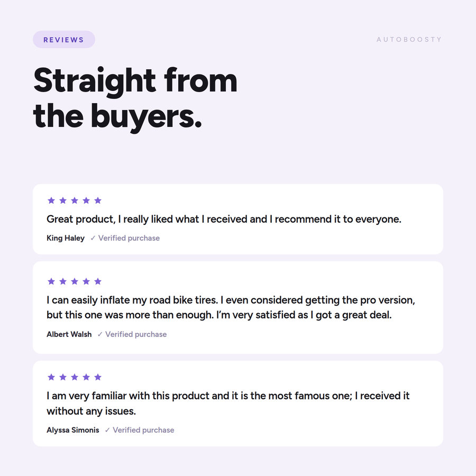Click the fifth star in King Haley's review
The width and height of the screenshot is (476, 476).
tap(98, 200)
